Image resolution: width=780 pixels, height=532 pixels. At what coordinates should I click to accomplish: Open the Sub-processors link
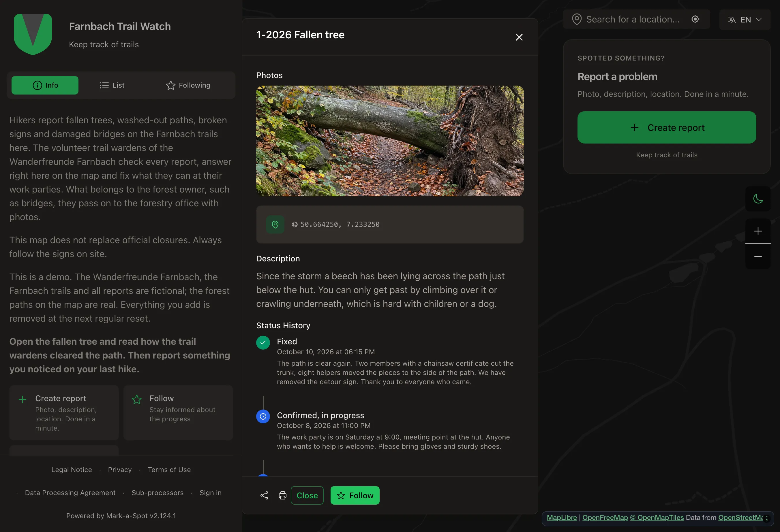pyautogui.click(x=157, y=493)
